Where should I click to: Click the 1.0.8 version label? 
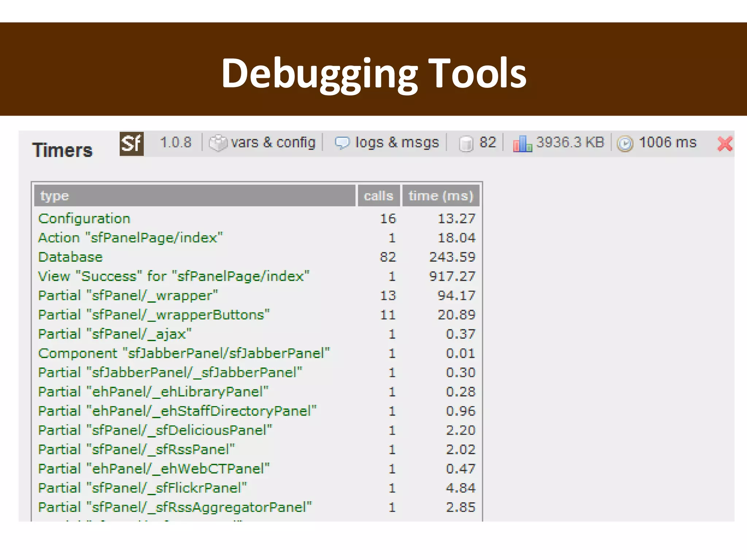coord(175,142)
